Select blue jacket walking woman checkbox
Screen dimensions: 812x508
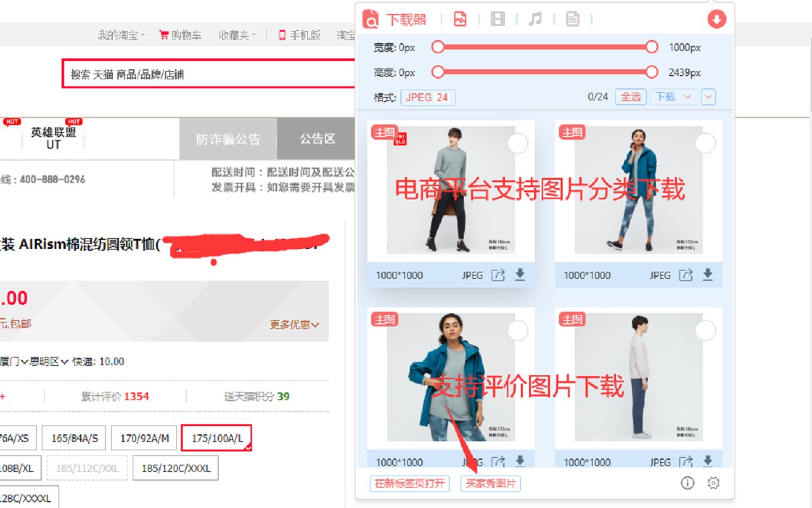pos(705,144)
